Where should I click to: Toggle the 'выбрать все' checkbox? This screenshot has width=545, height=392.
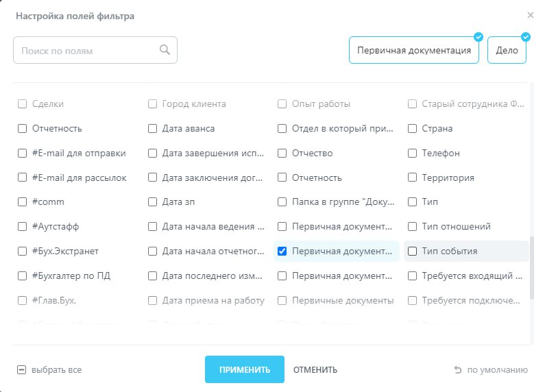(x=22, y=370)
